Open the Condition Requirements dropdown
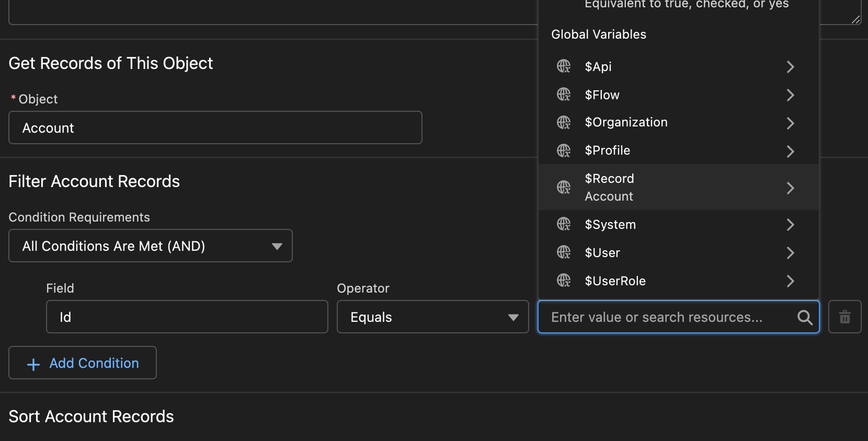 (151, 246)
